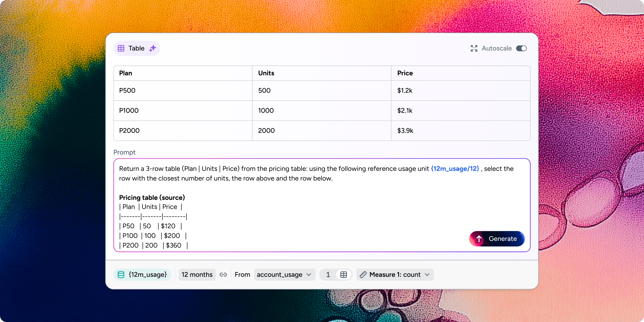Click the database icon in {12m_usage} chip
644x322 pixels.
point(121,275)
